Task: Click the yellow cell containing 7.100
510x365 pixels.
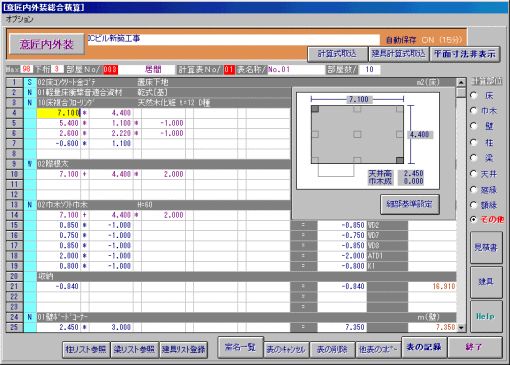Action: click(59, 113)
